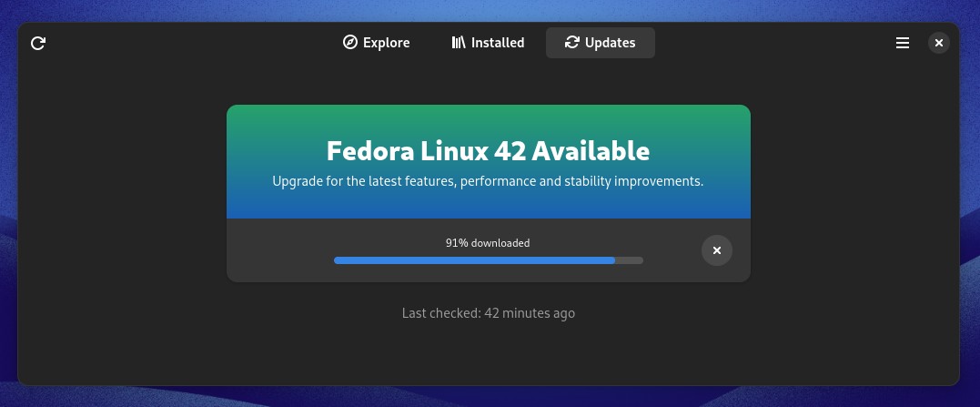Click the "Fedora Linux 42 Available" heading
980x407 pixels.
click(x=488, y=150)
